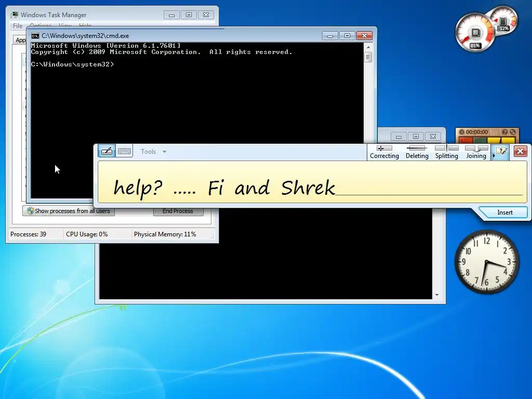Image resolution: width=532 pixels, height=399 pixels.
Task: Click Processes: 39 status text
Action: (28, 234)
